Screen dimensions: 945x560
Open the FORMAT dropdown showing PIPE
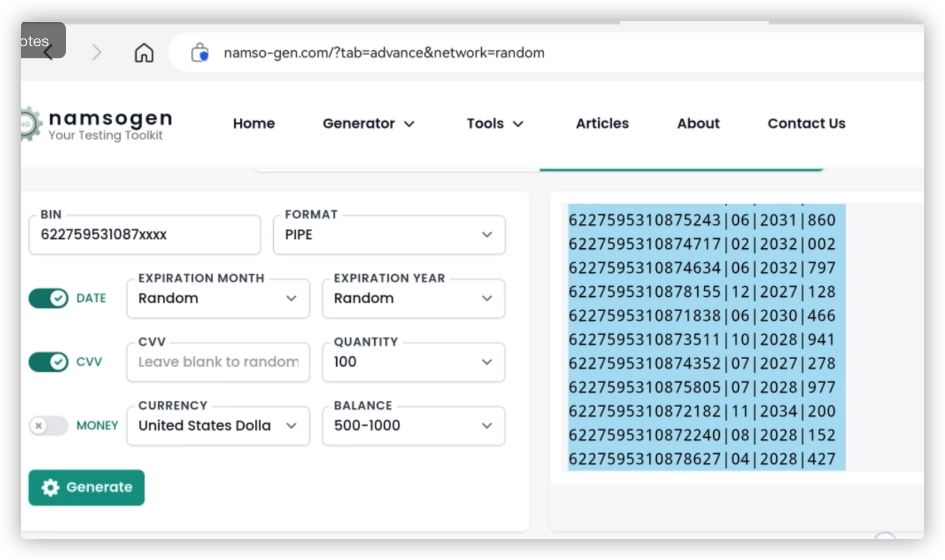389,234
